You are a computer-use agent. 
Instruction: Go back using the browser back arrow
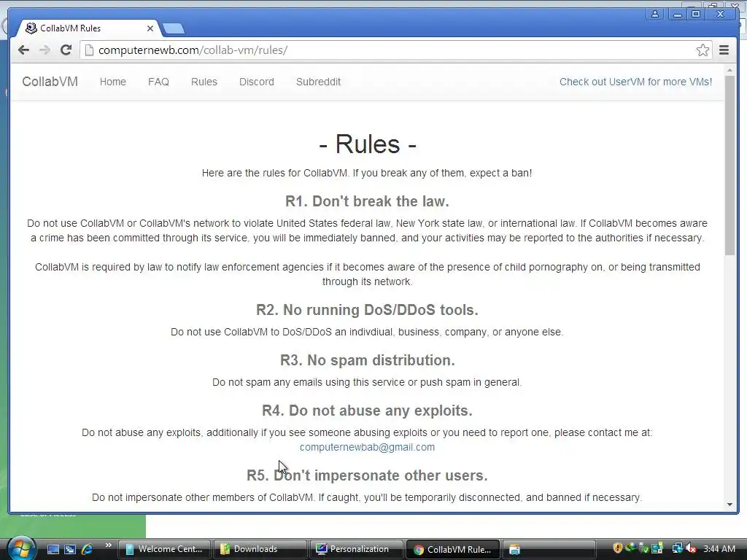click(23, 50)
